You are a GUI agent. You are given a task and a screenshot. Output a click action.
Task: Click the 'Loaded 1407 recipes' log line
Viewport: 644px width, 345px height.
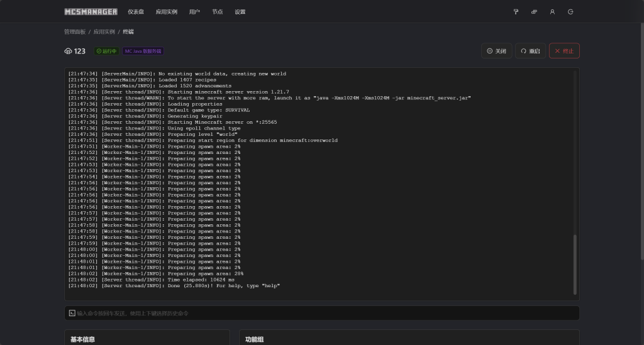(142, 80)
